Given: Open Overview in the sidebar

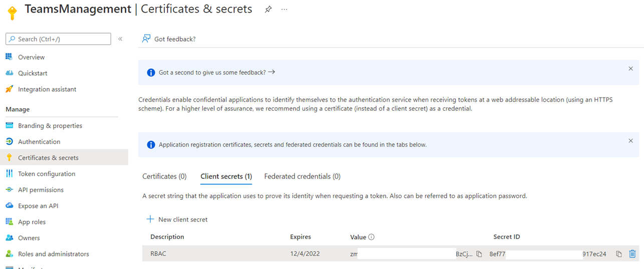Looking at the screenshot, I should 31,57.
